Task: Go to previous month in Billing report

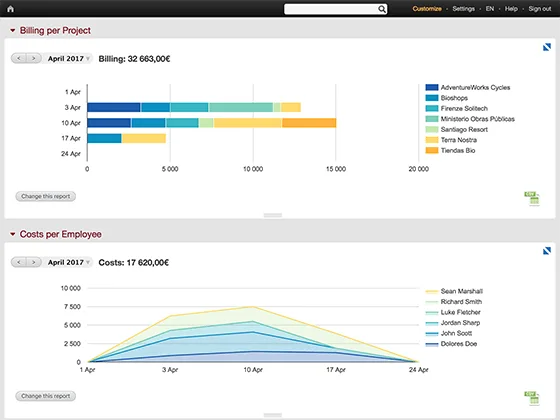Action: coord(19,58)
